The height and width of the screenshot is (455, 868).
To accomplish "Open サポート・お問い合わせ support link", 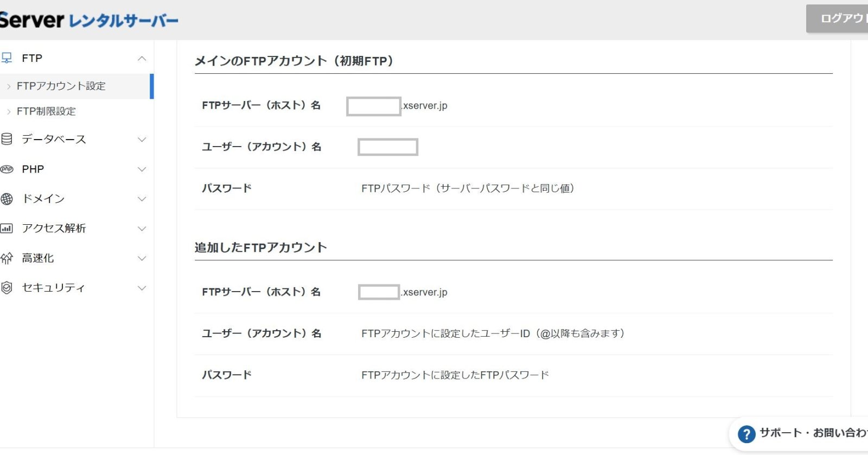I will point(812,433).
